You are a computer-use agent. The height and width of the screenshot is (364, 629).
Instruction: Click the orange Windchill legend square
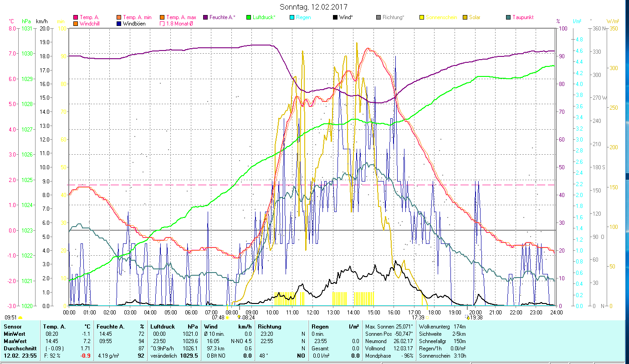click(76, 24)
